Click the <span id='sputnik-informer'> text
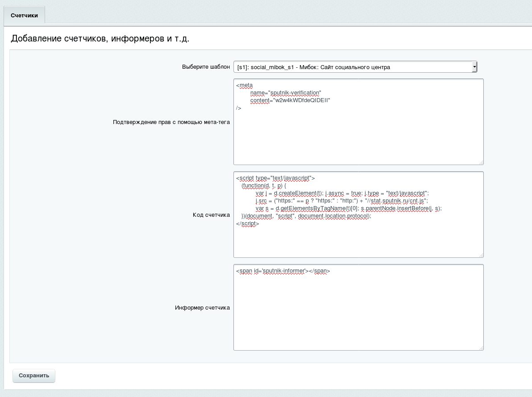The image size is (532, 397). click(x=283, y=271)
